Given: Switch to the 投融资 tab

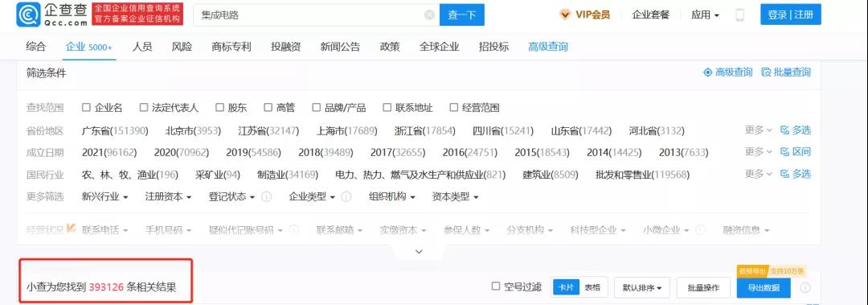Looking at the screenshot, I should [x=286, y=47].
